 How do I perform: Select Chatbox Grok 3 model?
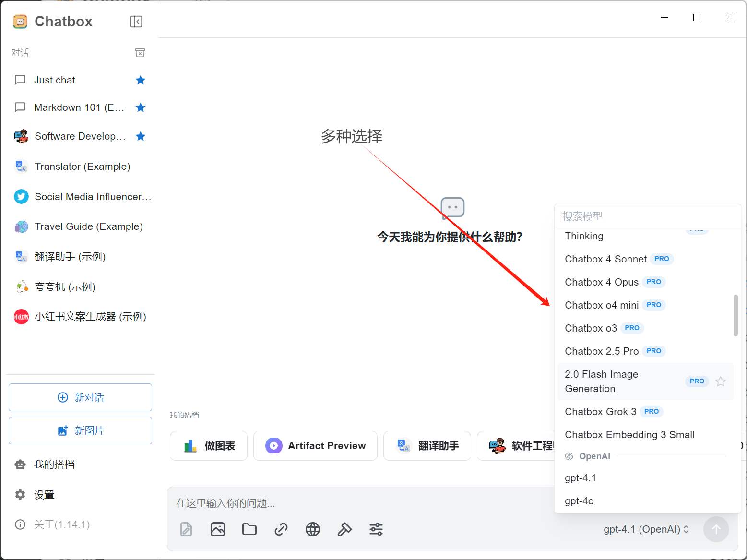(x=645, y=412)
